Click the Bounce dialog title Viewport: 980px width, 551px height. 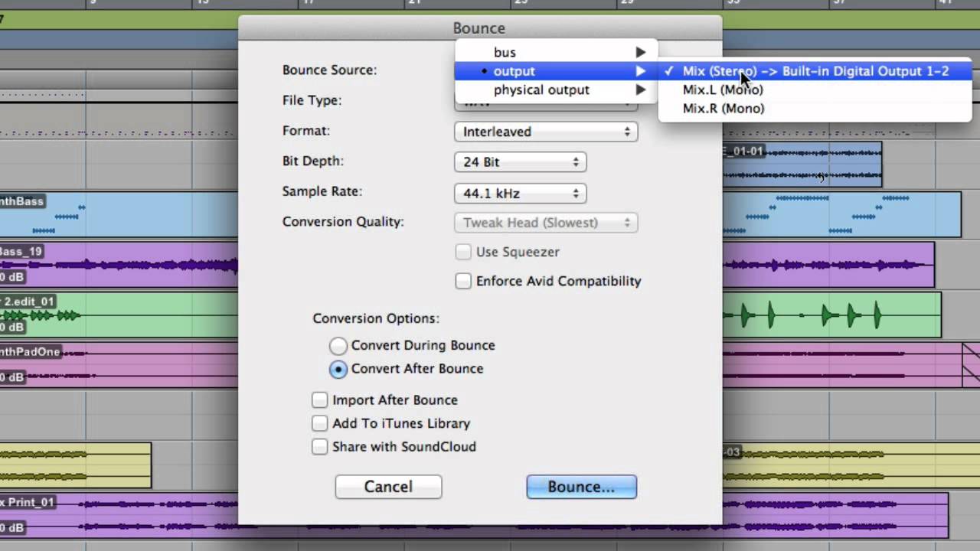[479, 28]
